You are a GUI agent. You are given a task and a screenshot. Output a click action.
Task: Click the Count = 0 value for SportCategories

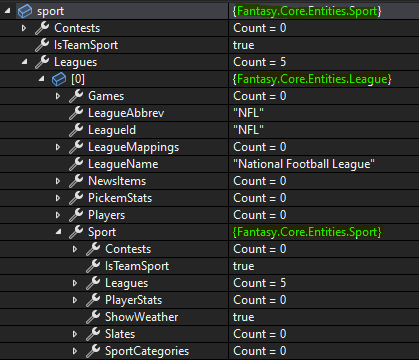coord(260,351)
